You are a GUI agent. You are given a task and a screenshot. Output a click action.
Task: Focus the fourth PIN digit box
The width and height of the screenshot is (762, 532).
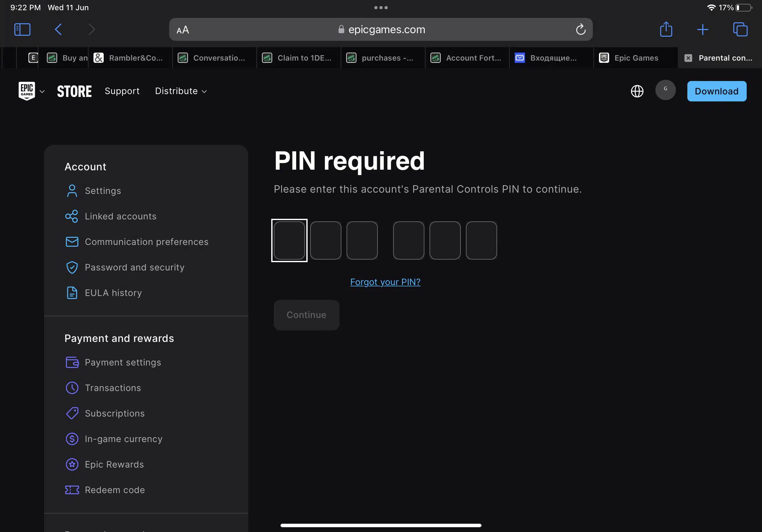tap(408, 240)
